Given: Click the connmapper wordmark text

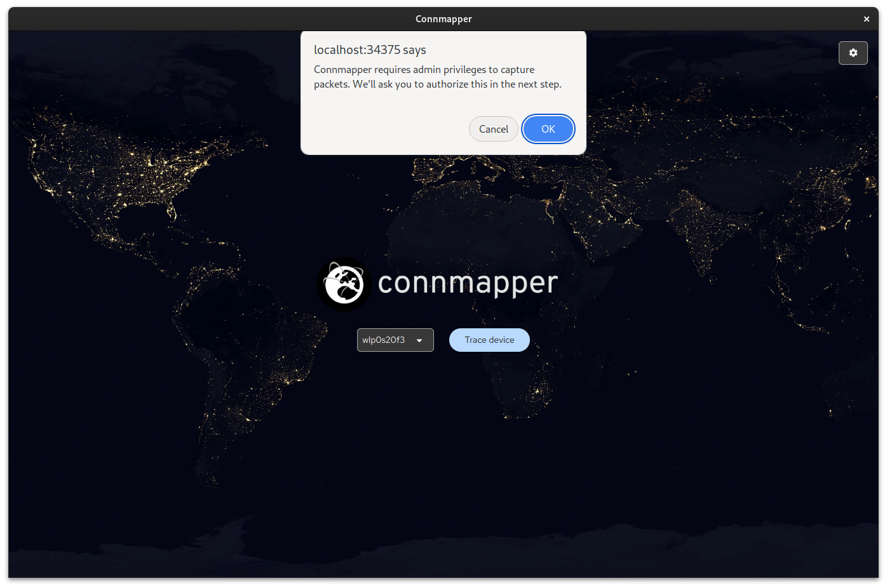Looking at the screenshot, I should 468,283.
